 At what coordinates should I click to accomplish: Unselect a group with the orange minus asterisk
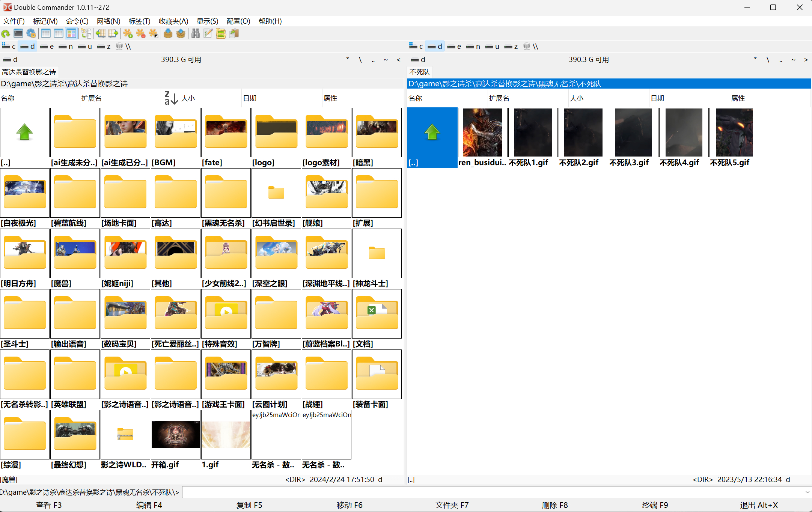coord(141,34)
